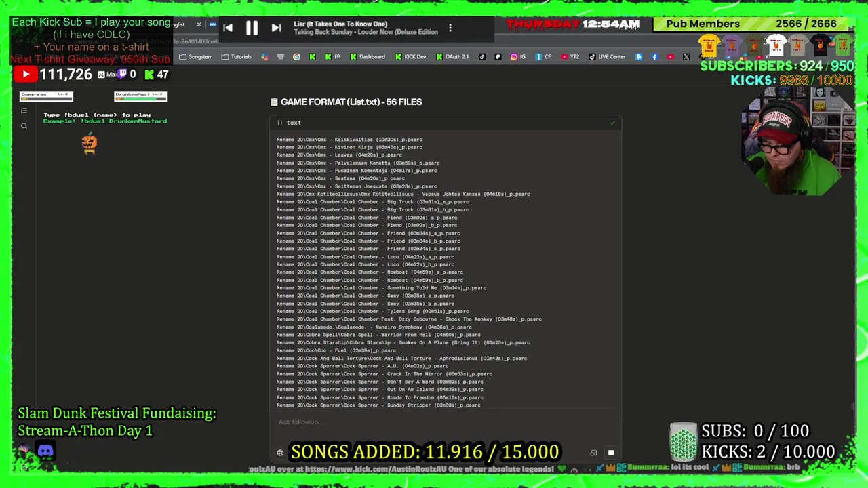Screen dimensions: 868x488
Task: Click the icon left of the stop button
Action: tap(593, 453)
